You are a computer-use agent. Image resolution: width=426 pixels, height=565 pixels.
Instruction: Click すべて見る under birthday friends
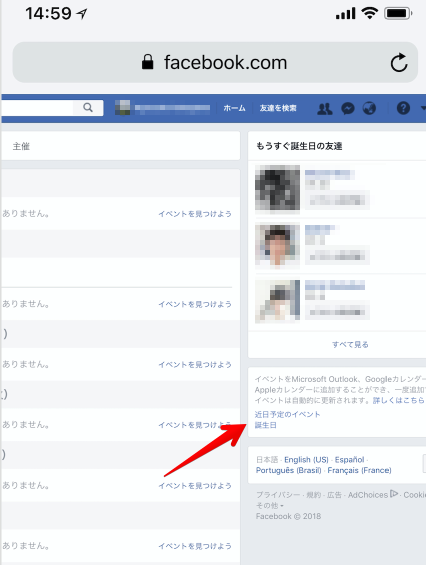(x=350, y=344)
